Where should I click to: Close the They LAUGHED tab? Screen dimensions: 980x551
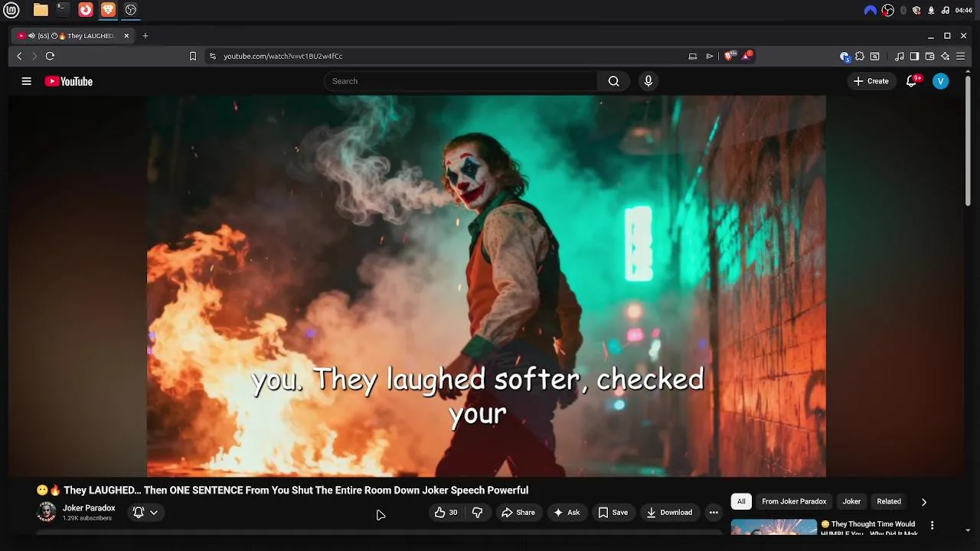(126, 35)
